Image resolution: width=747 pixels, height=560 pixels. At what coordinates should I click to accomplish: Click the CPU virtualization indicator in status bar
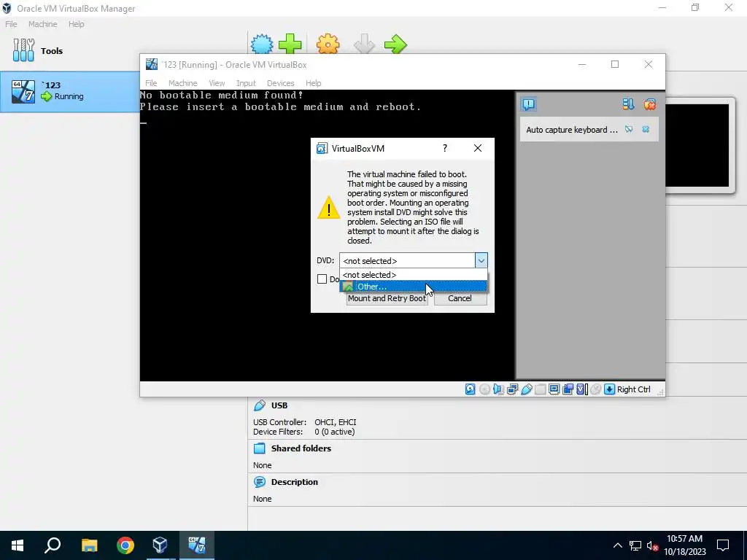tap(582, 389)
